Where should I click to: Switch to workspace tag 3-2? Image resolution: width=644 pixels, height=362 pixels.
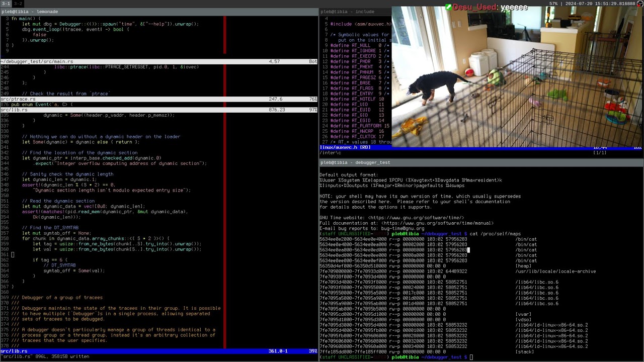click(18, 4)
